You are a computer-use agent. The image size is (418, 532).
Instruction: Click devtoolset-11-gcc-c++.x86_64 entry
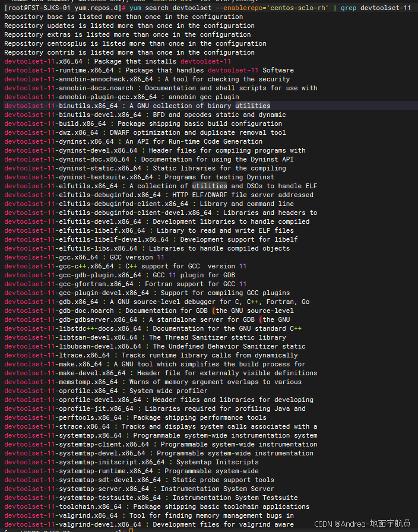coord(125,266)
